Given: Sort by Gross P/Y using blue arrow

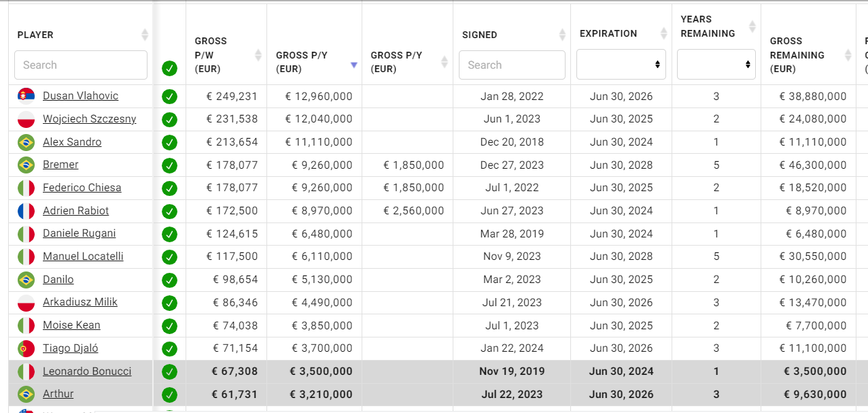Looking at the screenshot, I should pos(353,65).
